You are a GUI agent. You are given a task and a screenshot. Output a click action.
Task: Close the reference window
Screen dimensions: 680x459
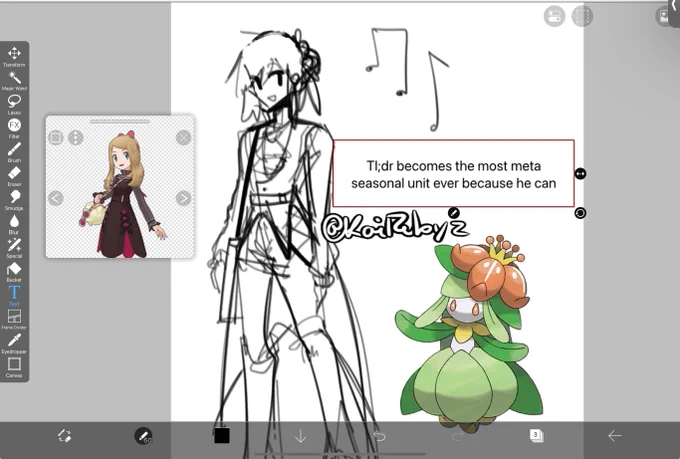click(x=184, y=138)
